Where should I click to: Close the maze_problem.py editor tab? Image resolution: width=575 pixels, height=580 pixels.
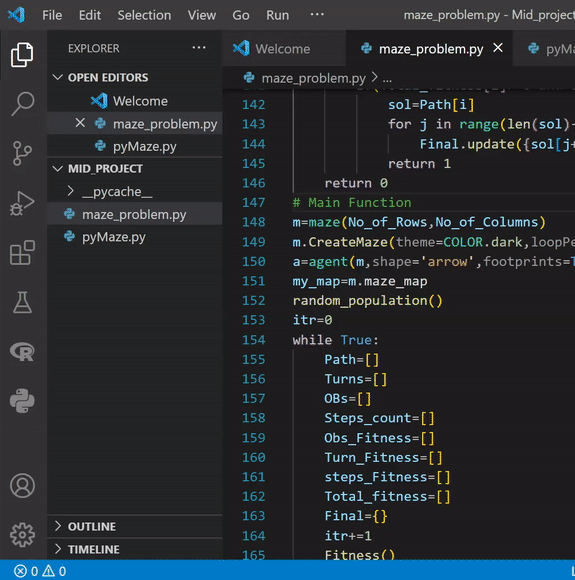498,48
